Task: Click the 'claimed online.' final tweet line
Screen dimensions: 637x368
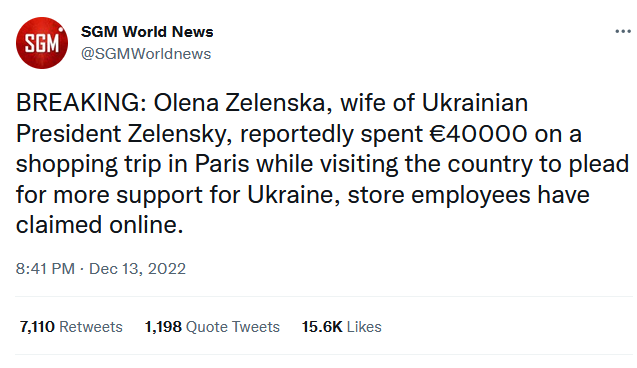Action: coord(100,225)
